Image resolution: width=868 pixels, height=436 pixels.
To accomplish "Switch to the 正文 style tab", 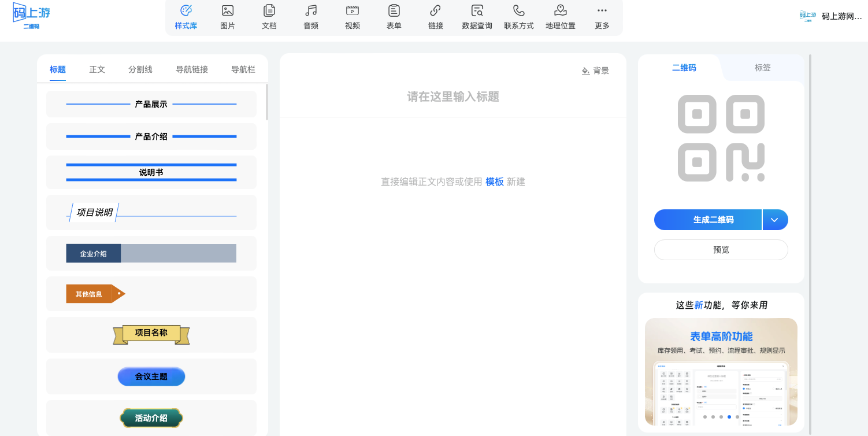I will [97, 69].
